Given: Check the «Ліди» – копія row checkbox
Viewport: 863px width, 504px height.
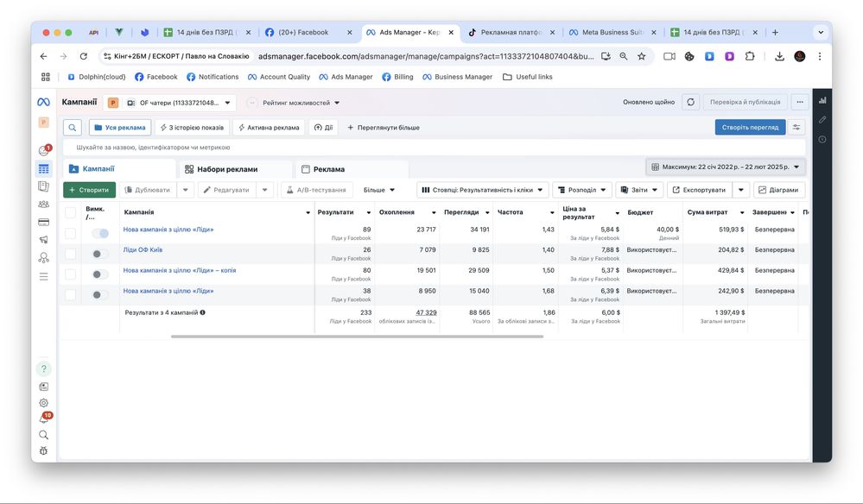Looking at the screenshot, I should click(71, 274).
